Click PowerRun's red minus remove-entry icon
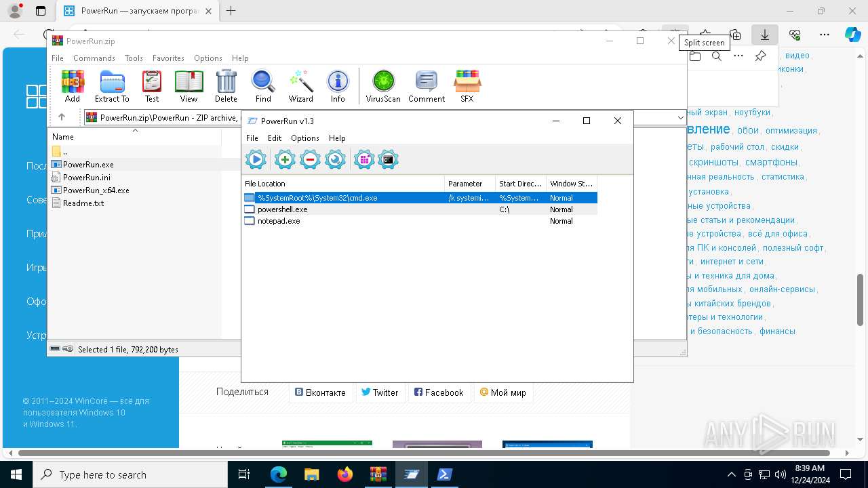 click(310, 160)
